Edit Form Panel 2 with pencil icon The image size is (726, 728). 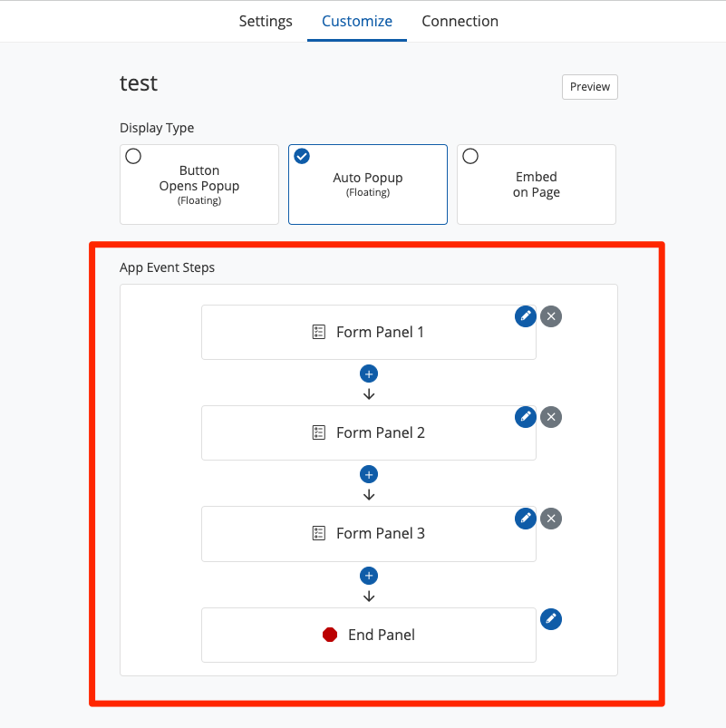click(525, 416)
